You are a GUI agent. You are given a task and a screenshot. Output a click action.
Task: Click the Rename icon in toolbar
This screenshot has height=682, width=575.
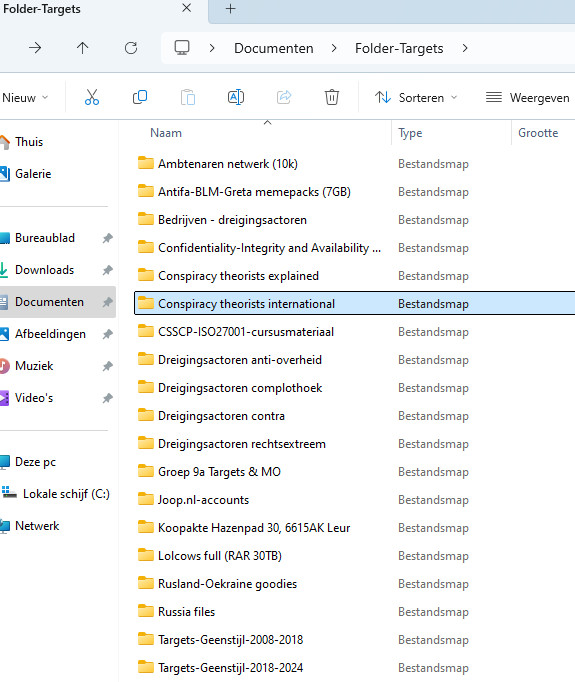(x=236, y=97)
